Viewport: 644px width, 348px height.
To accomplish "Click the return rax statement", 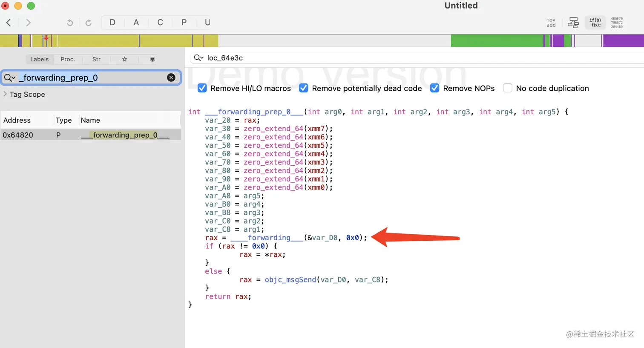I will pyautogui.click(x=228, y=296).
